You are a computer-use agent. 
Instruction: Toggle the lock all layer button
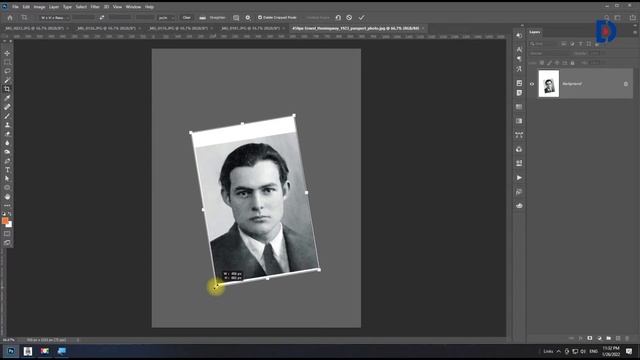(x=572, y=63)
